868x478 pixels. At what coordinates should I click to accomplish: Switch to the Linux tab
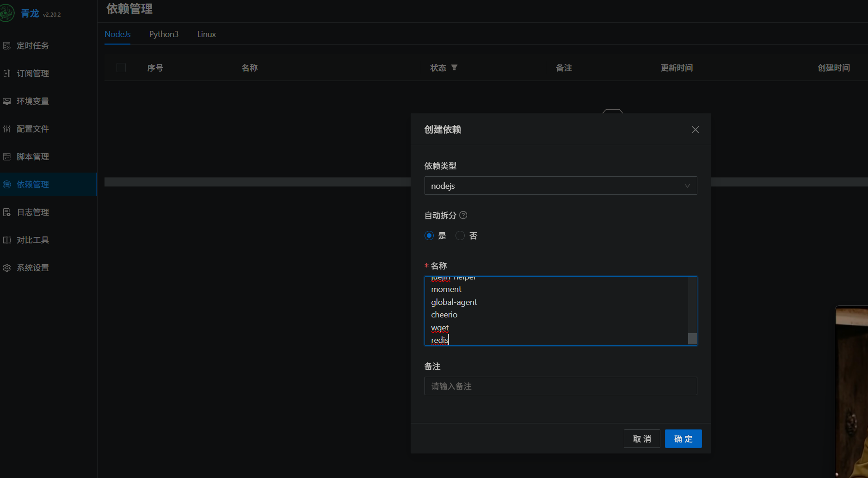tap(206, 34)
